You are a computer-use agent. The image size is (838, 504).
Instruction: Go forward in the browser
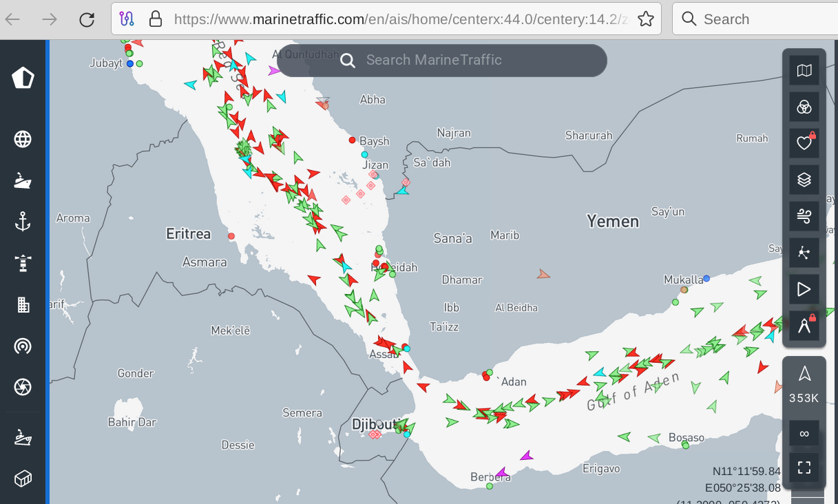50,19
